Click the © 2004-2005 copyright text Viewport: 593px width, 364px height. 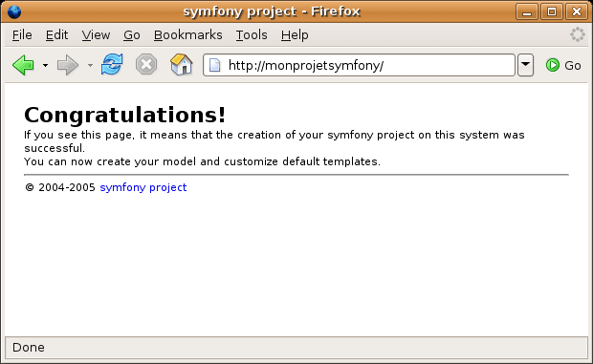(x=59, y=187)
